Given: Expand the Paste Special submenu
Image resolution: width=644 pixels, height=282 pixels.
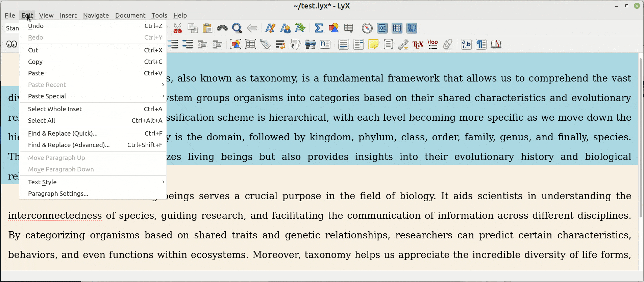Looking at the screenshot, I should tap(93, 96).
